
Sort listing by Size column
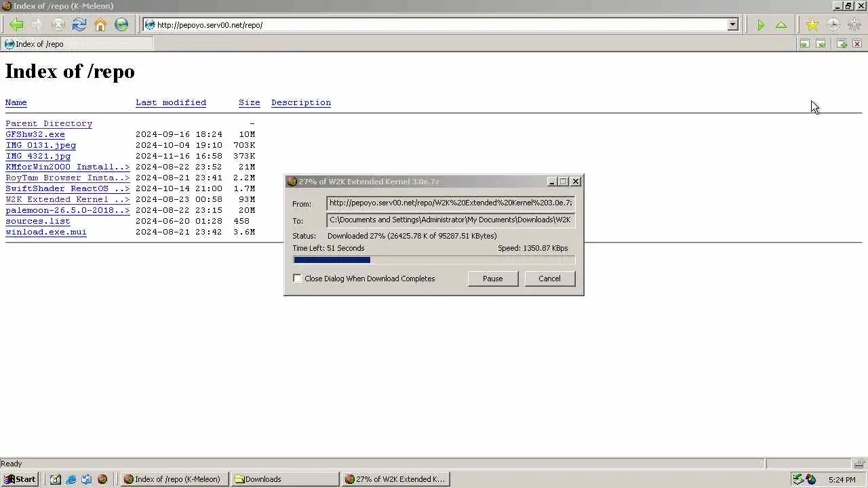pos(250,102)
